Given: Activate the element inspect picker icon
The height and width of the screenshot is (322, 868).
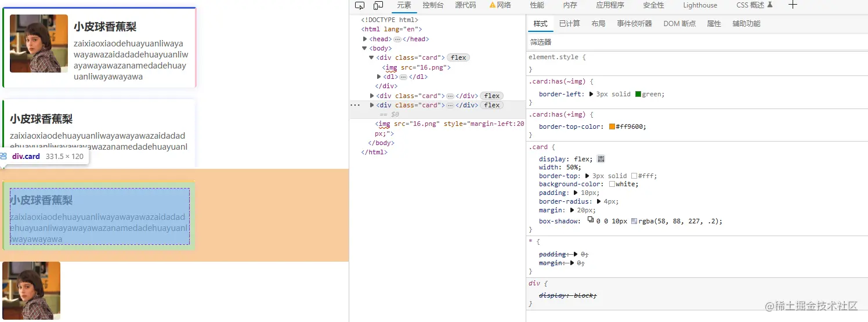Looking at the screenshot, I should 360,5.
